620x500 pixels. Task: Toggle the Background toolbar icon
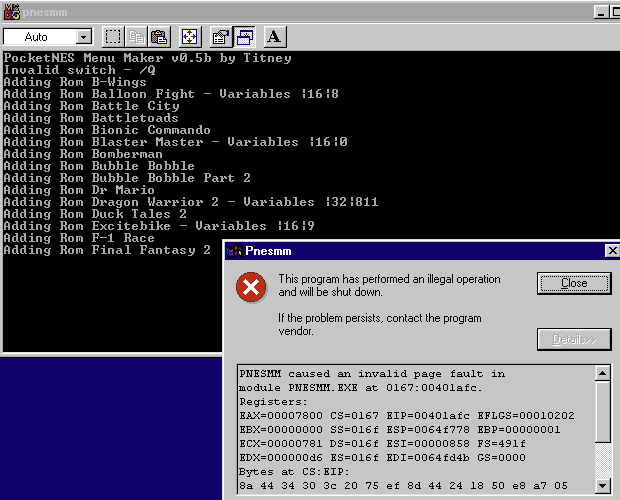[x=244, y=37]
